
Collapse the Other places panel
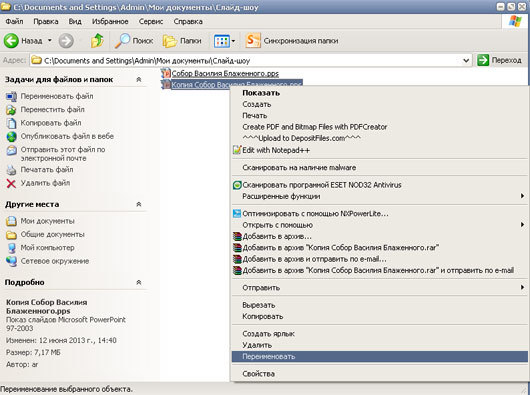pos(139,204)
